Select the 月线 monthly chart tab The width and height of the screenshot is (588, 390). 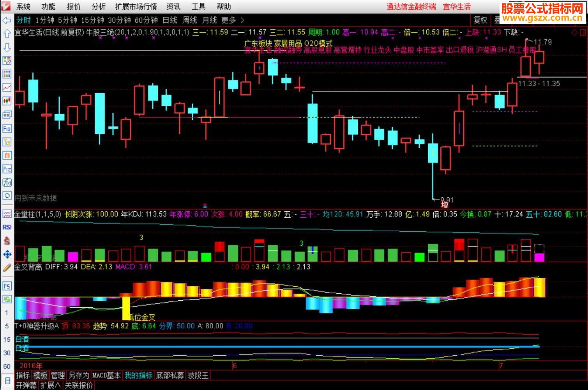pyautogui.click(x=210, y=20)
